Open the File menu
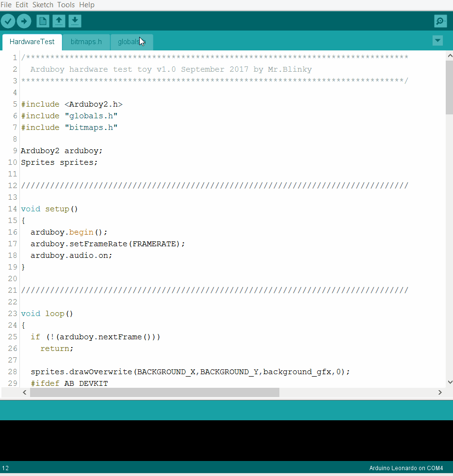 click(6, 5)
